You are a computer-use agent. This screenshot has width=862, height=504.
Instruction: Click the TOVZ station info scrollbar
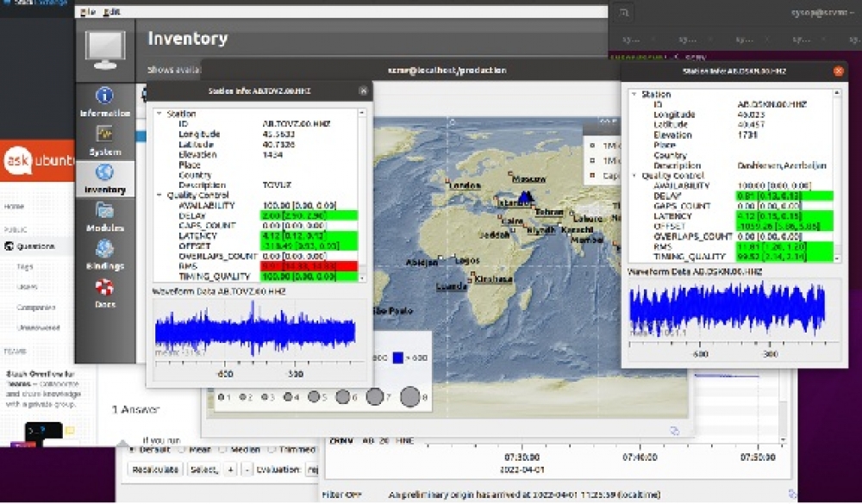pos(362,195)
